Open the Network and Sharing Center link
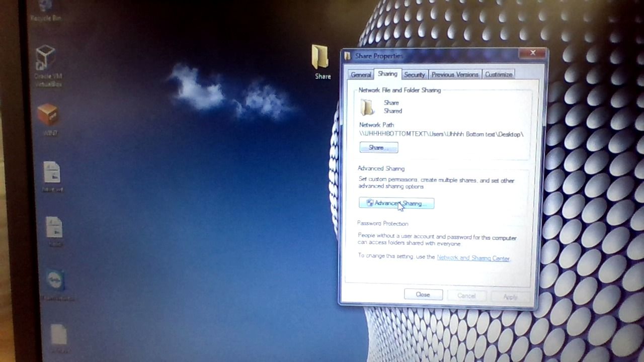Screen dimensions: 644x362 point(472,257)
